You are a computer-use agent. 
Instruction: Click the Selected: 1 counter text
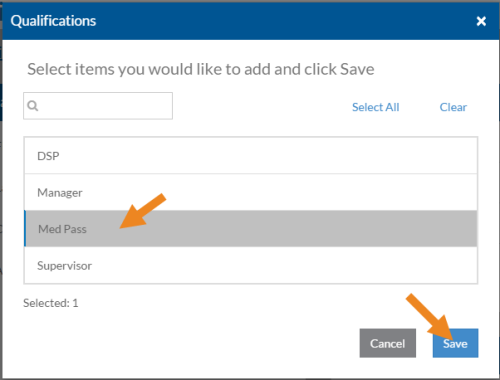(x=51, y=303)
